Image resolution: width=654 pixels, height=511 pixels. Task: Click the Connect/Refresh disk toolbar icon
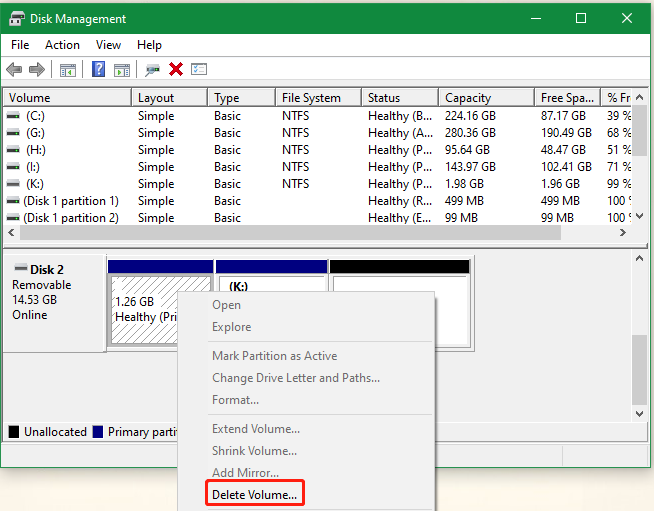coord(152,70)
